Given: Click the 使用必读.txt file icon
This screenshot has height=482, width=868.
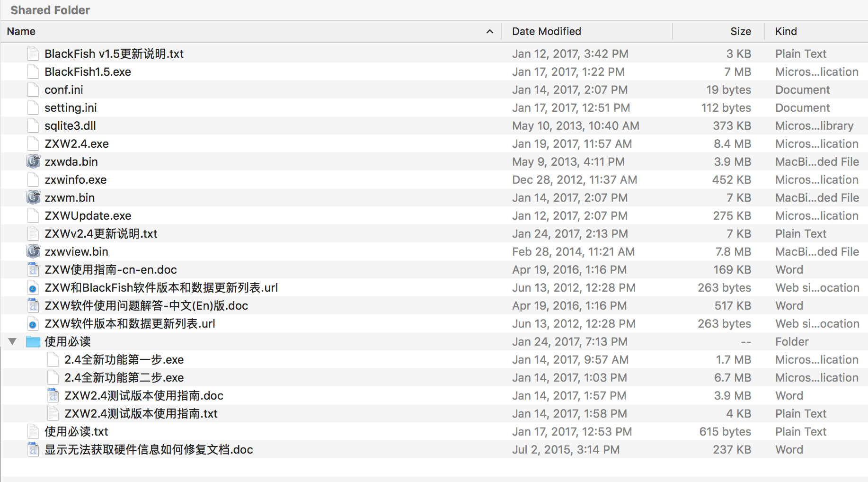Looking at the screenshot, I should click(x=33, y=431).
